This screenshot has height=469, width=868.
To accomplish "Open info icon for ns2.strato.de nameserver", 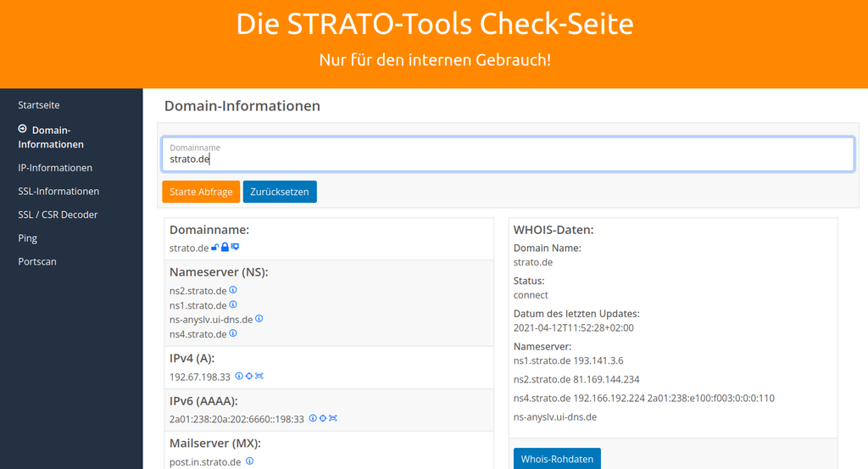I will coord(233,290).
